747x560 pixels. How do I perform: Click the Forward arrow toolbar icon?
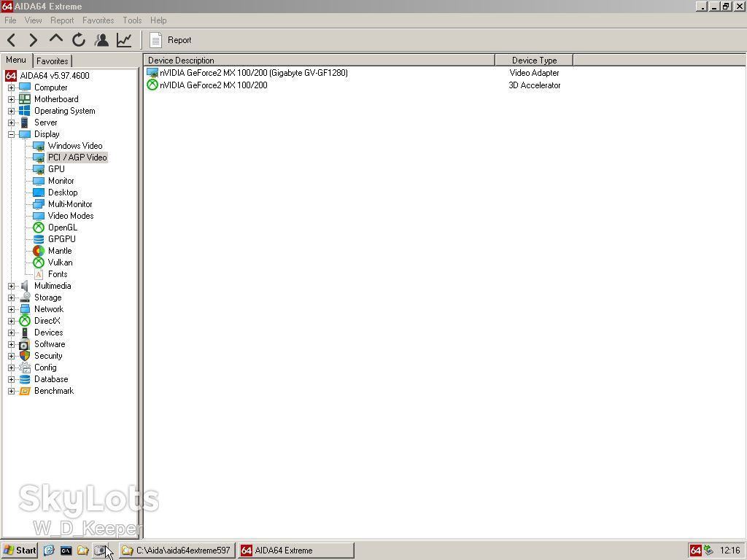click(x=33, y=40)
